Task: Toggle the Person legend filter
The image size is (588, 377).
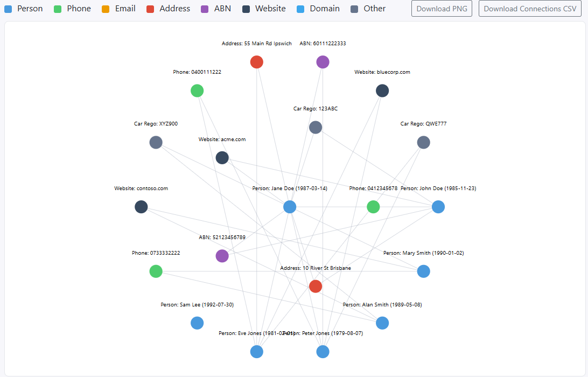Action: tap(23, 9)
